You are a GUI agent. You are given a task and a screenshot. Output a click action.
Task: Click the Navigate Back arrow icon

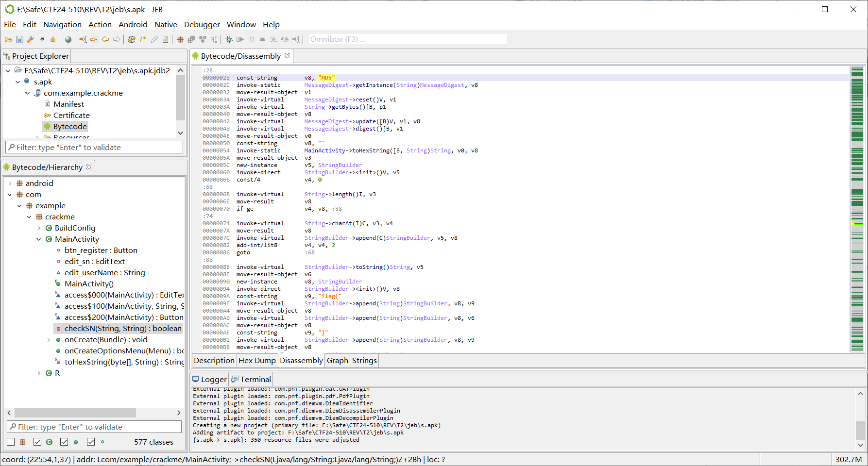(105, 39)
